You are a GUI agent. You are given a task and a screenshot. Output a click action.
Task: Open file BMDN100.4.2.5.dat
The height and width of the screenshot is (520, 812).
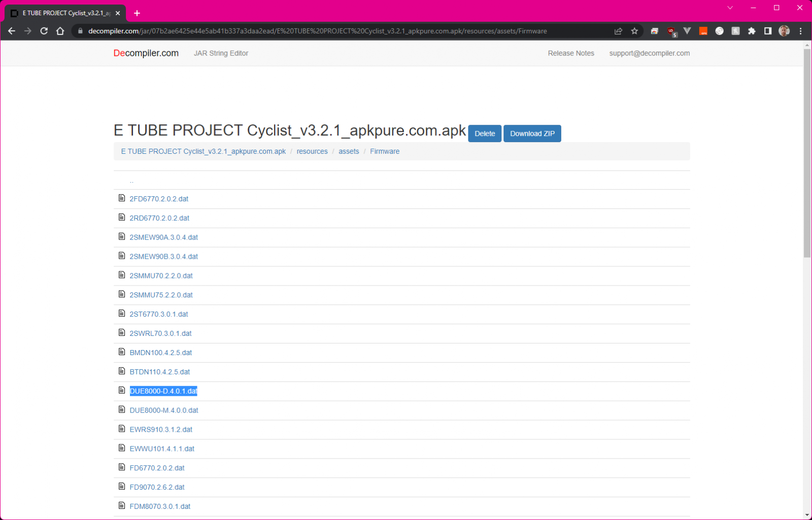pyautogui.click(x=161, y=353)
